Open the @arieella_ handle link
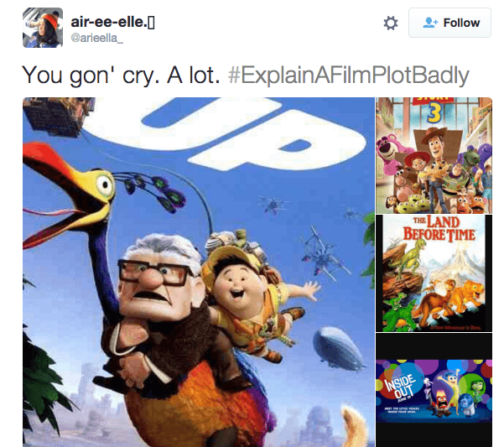Screen dimensions: 504x447 (x=96, y=38)
